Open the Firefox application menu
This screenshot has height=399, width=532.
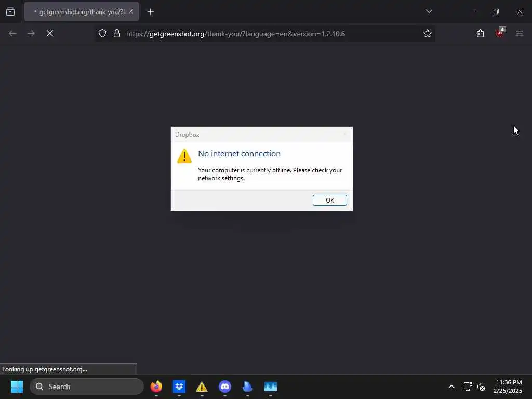pos(519,33)
